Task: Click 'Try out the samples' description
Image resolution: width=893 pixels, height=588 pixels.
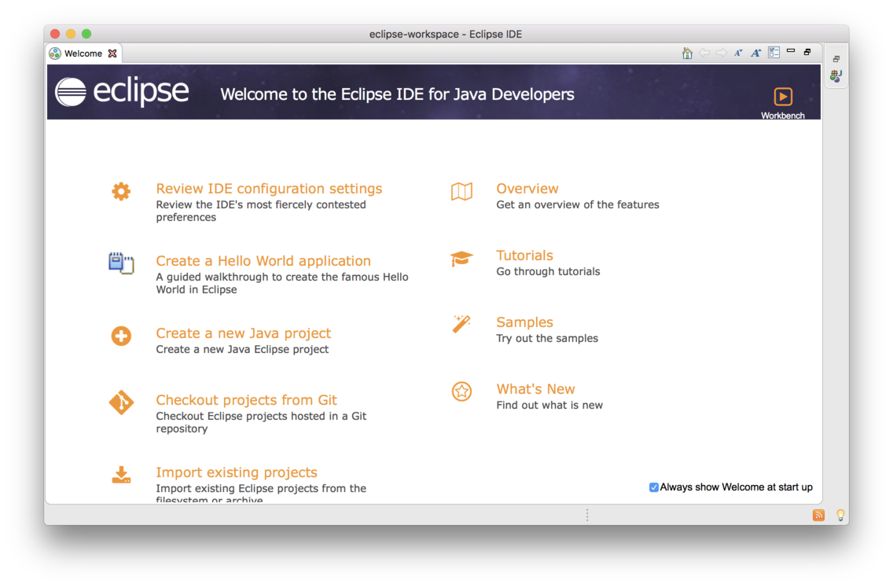Action: pyautogui.click(x=547, y=338)
